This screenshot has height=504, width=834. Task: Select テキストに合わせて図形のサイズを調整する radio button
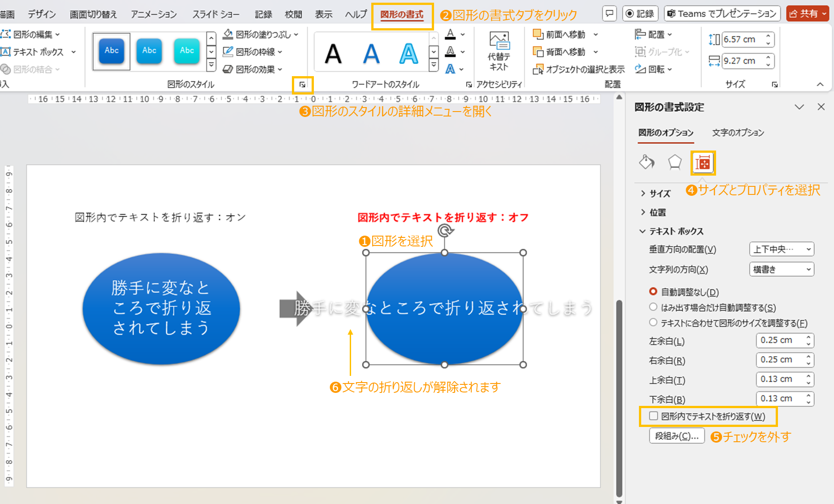click(653, 323)
